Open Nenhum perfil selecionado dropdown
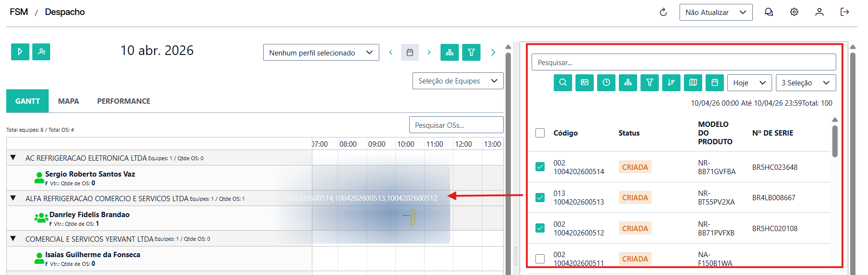The image size is (868, 275). tap(321, 53)
